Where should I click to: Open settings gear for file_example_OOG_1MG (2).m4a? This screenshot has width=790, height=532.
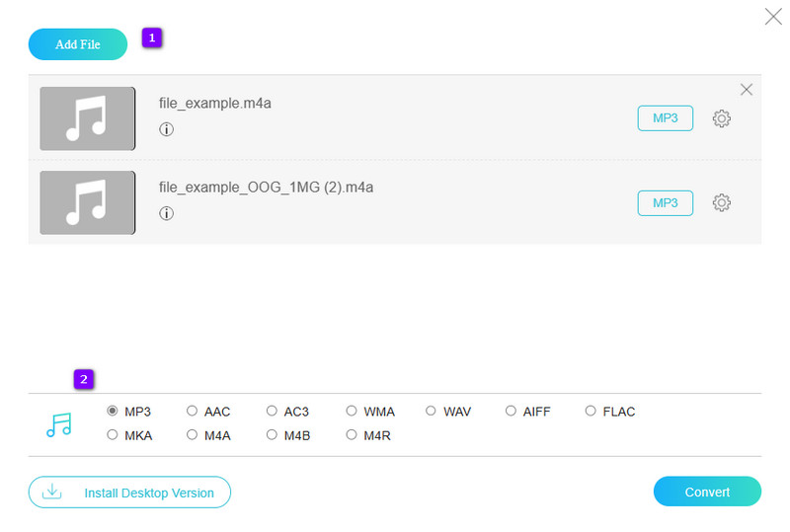click(x=721, y=202)
